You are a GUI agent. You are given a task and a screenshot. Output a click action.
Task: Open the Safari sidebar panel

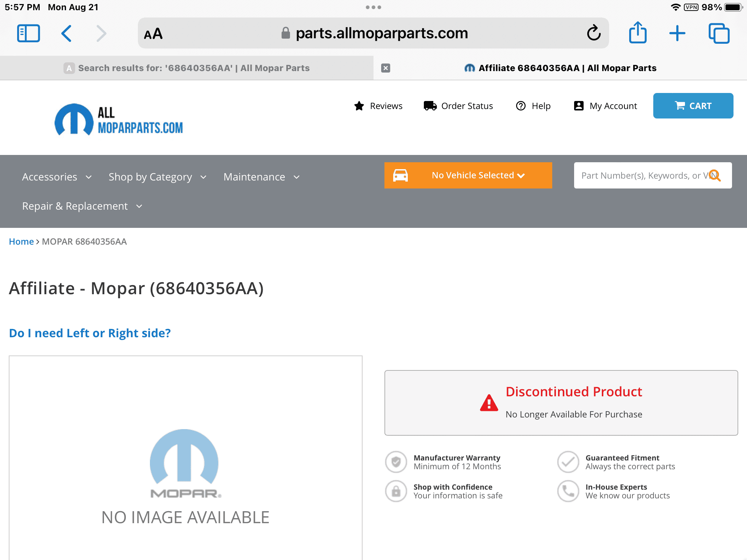pyautogui.click(x=28, y=34)
